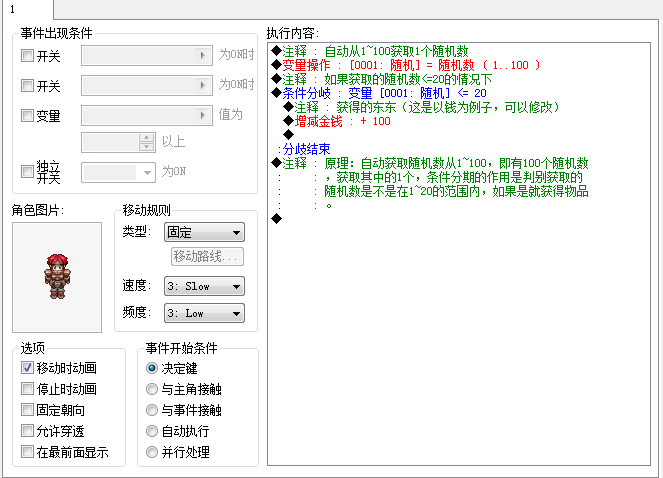Select the comment continuation 随机数是不是在1~20的范围内

tap(456, 191)
